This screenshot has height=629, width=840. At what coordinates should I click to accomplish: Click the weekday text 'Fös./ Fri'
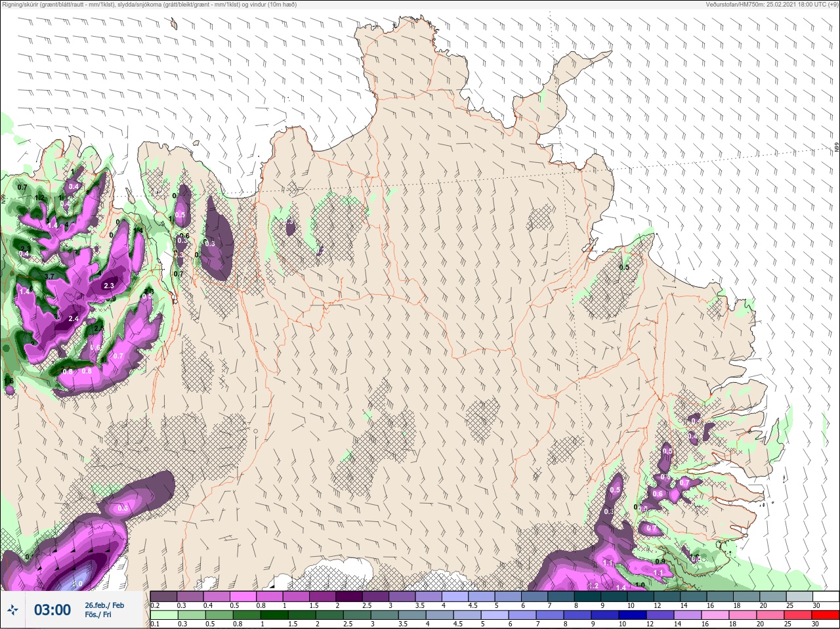[98, 615]
